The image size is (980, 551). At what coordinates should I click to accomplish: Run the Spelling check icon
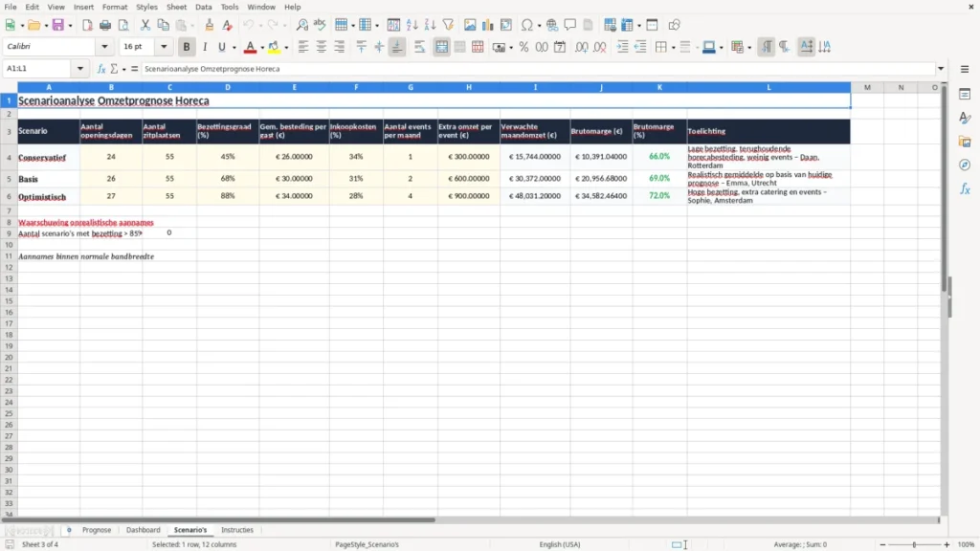pyautogui.click(x=320, y=25)
